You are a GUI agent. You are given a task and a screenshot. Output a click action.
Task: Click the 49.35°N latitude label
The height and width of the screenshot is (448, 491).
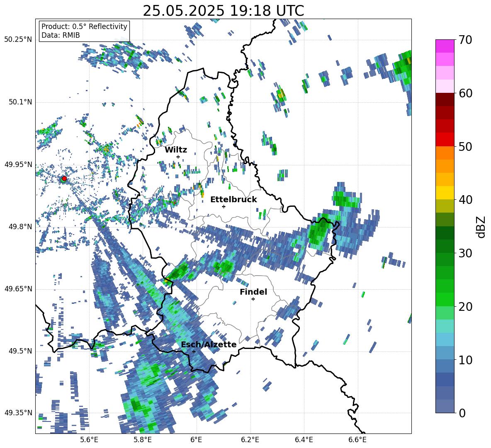(x=18, y=413)
